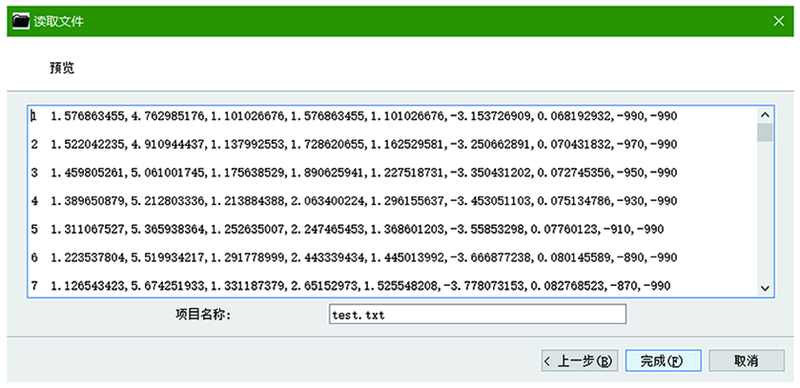Viewport: 800px width, 388px height.
Task: Click the 读取文件 title text
Action: 59,22
